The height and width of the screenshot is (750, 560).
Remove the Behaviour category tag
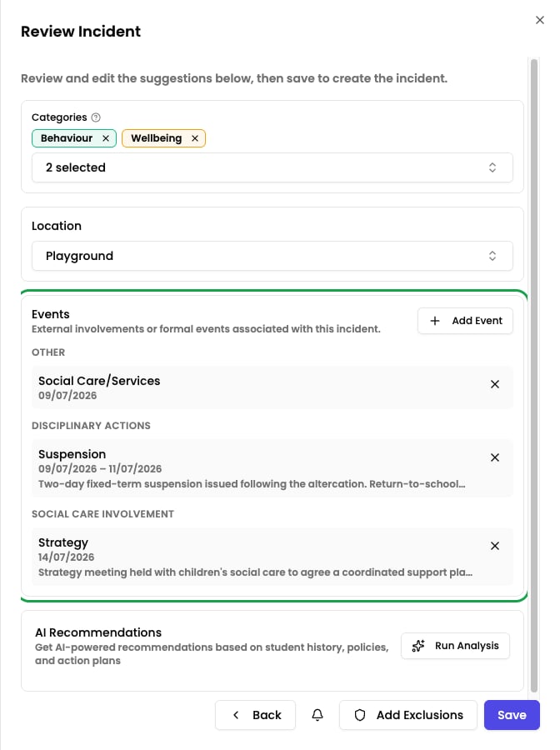[x=106, y=138]
